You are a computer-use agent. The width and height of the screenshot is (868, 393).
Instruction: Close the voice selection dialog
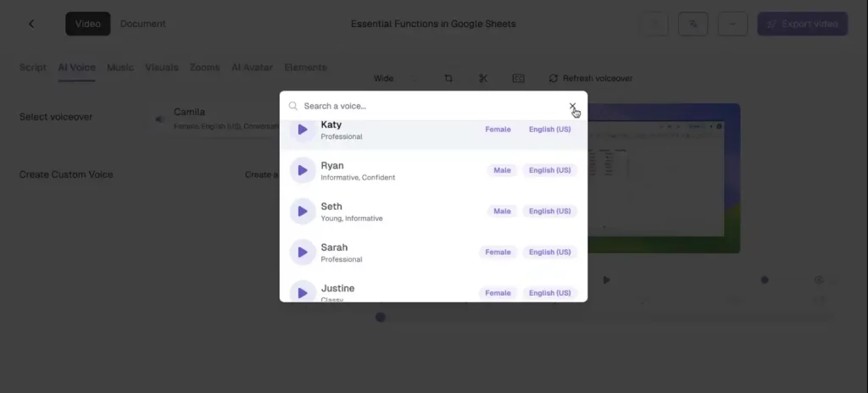[572, 107]
